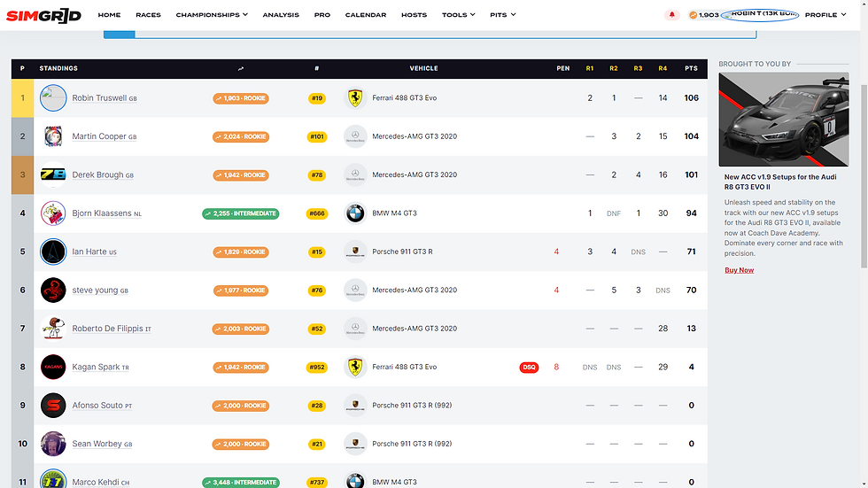Click Ferrari logo in Kagan Spark's row
868x488 pixels.
[x=355, y=367]
